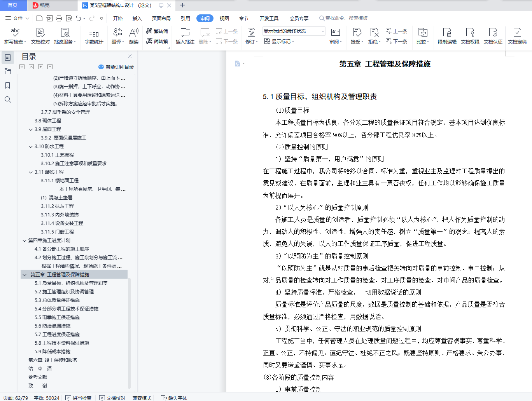Switch to the 开发工具 ribbon tab

(269, 18)
